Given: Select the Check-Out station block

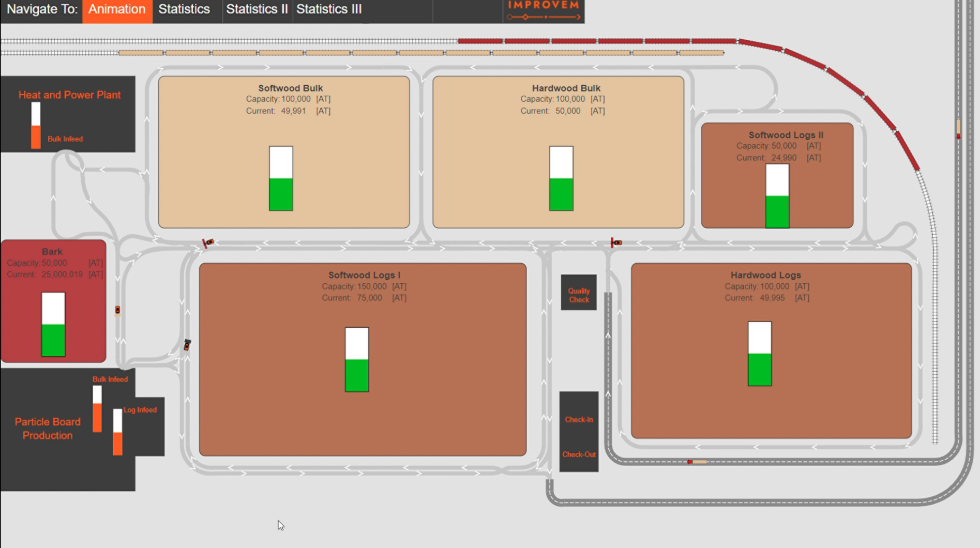Looking at the screenshot, I should click(x=579, y=454).
